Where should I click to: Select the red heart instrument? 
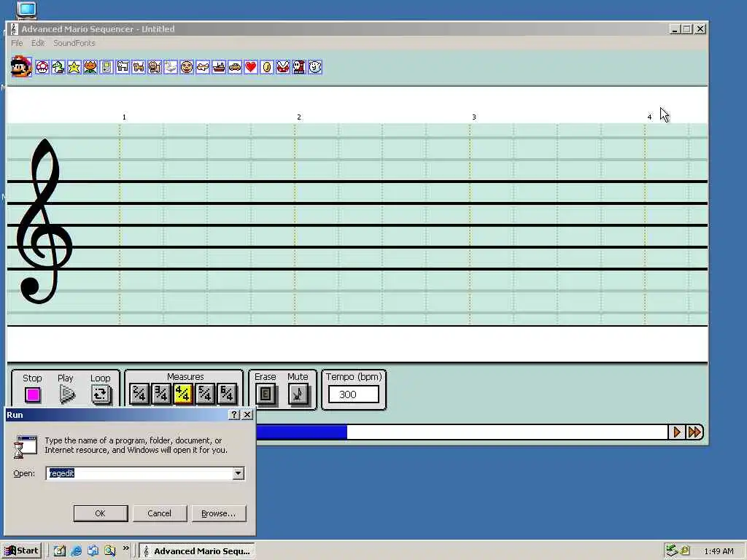251,67
